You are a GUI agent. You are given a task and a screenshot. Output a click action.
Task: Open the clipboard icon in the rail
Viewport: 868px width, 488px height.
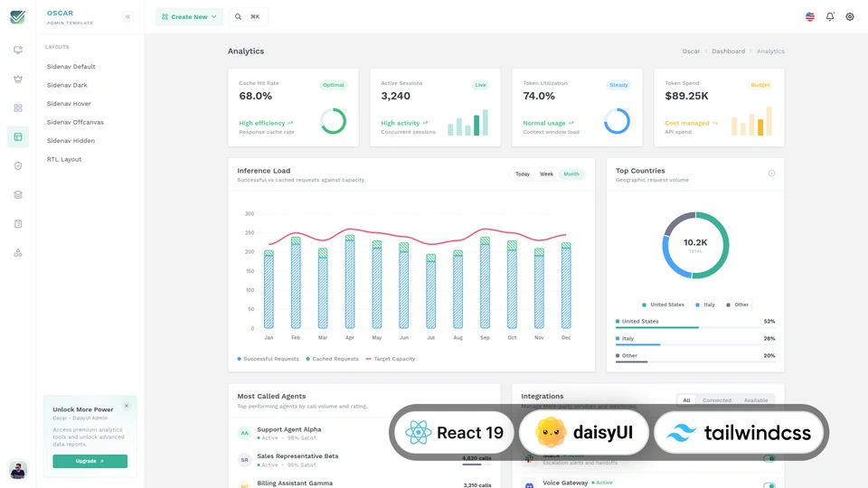18,223
